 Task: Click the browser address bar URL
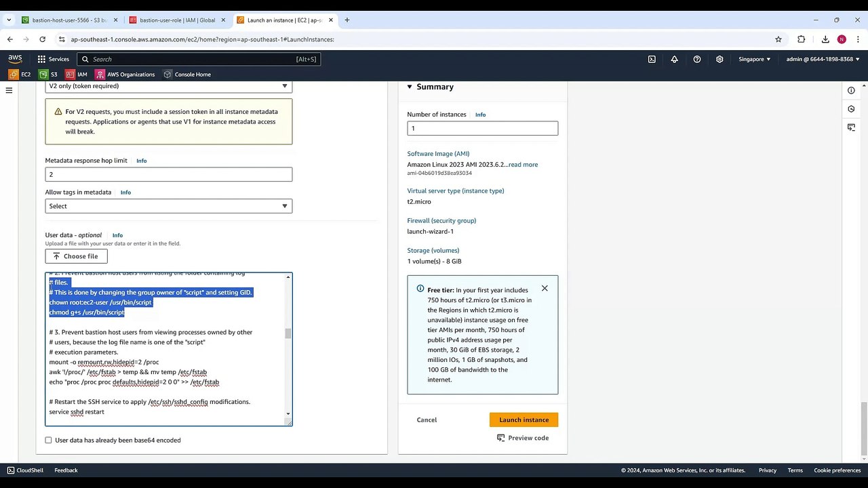pyautogui.click(x=202, y=39)
